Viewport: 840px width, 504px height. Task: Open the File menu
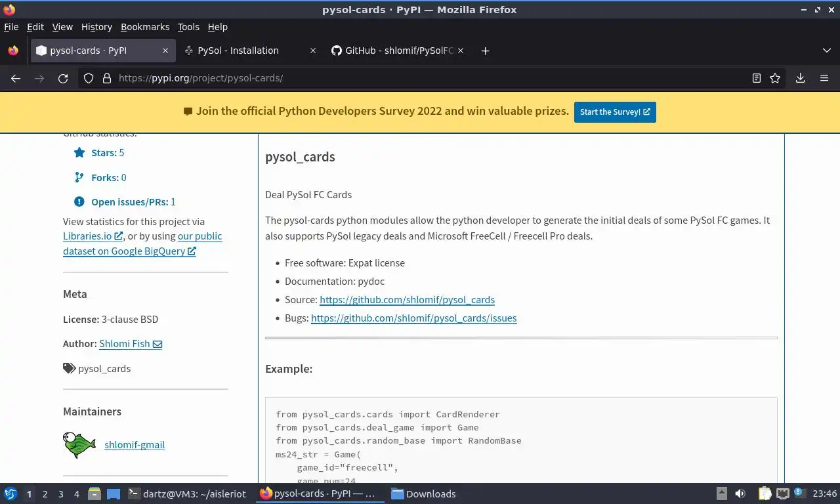(11, 27)
